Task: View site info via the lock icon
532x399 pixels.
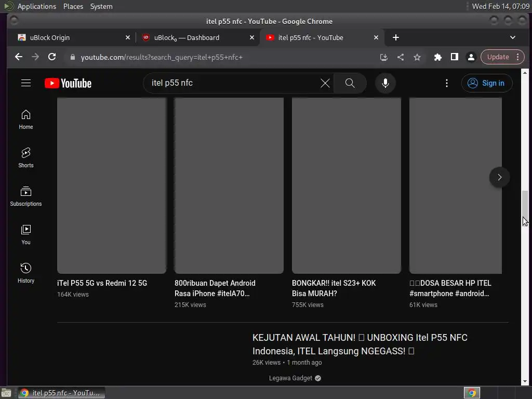Action: coord(72,57)
